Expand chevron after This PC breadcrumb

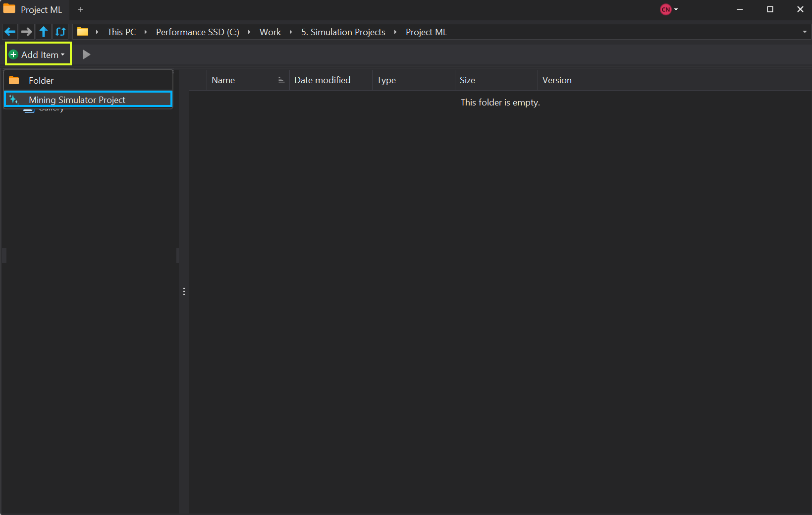(x=146, y=32)
